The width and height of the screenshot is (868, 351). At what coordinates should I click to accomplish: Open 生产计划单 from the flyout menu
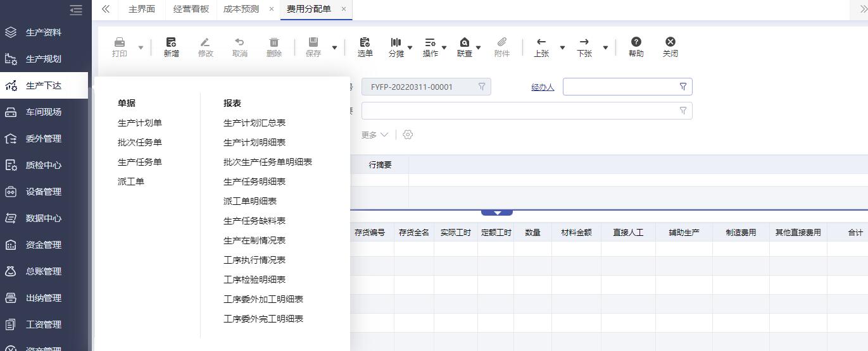point(140,123)
